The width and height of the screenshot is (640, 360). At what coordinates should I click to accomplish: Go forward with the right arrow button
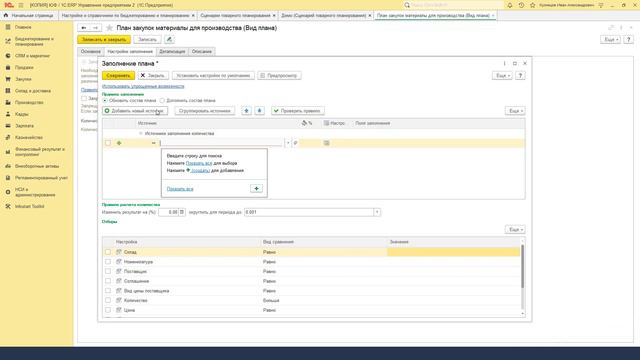tap(96, 28)
